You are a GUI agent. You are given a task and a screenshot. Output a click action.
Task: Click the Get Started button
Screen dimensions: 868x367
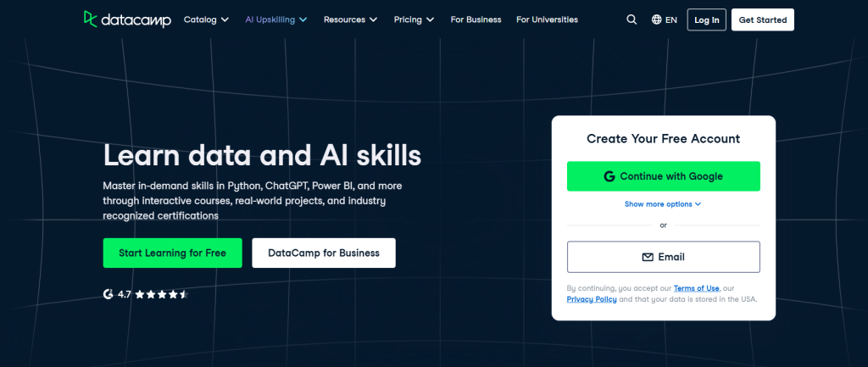(762, 19)
